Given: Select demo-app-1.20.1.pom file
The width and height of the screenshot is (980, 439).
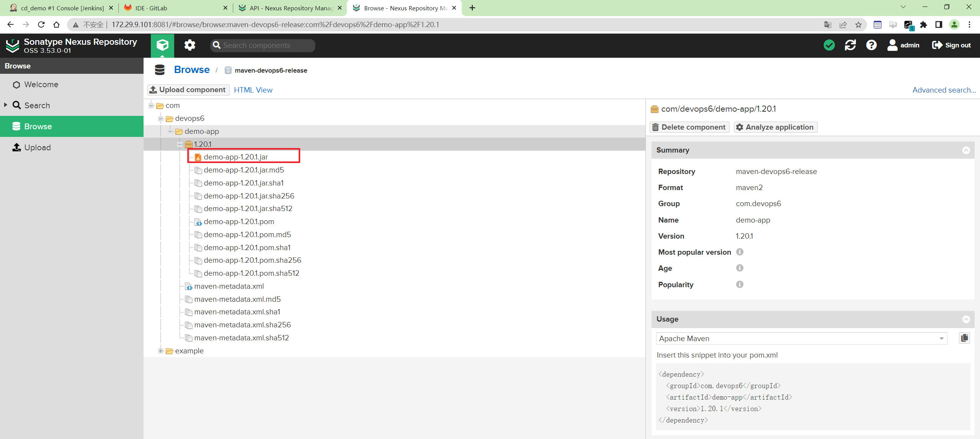Looking at the screenshot, I should 239,222.
